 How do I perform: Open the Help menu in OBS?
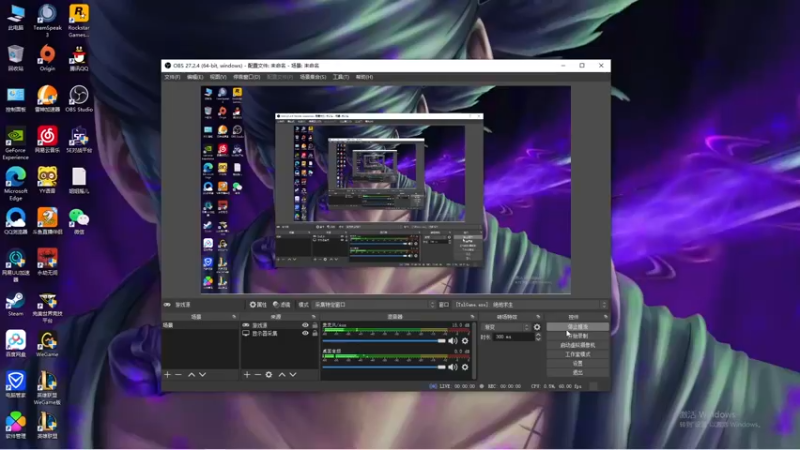tap(364, 77)
